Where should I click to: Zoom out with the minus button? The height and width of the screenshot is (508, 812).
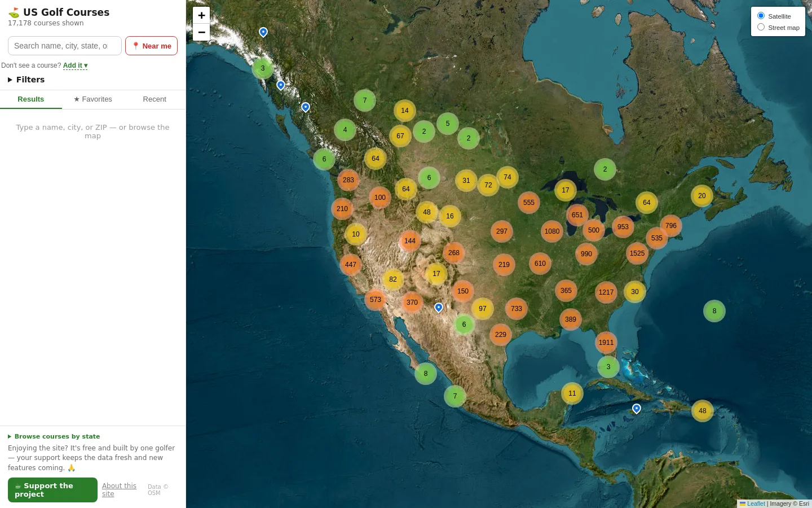coord(201,32)
